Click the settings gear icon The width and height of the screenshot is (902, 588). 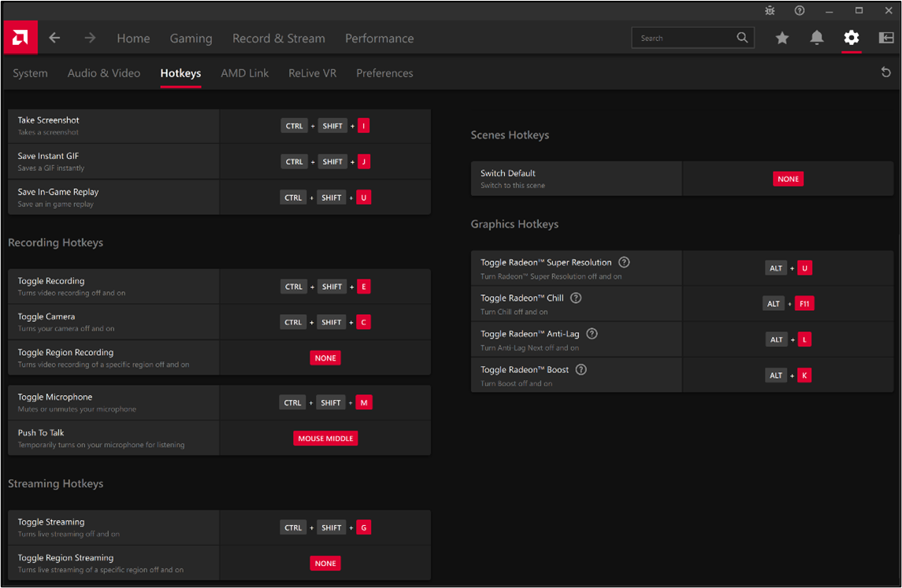[x=851, y=38]
